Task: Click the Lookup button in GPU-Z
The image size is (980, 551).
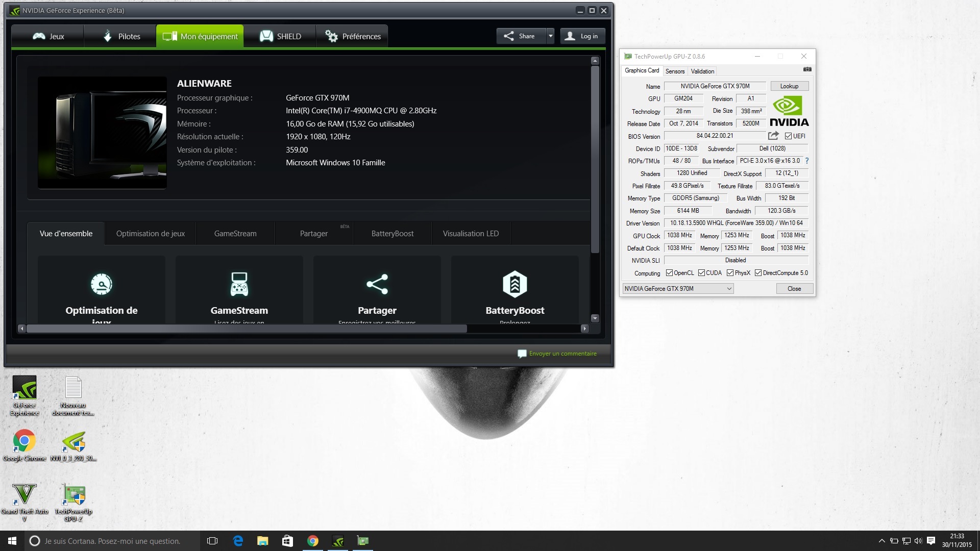Action: 789,86
